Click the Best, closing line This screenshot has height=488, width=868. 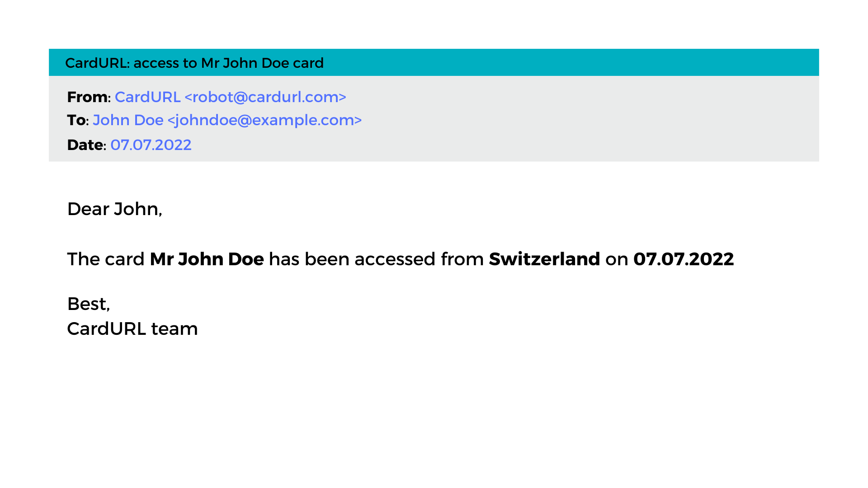89,304
